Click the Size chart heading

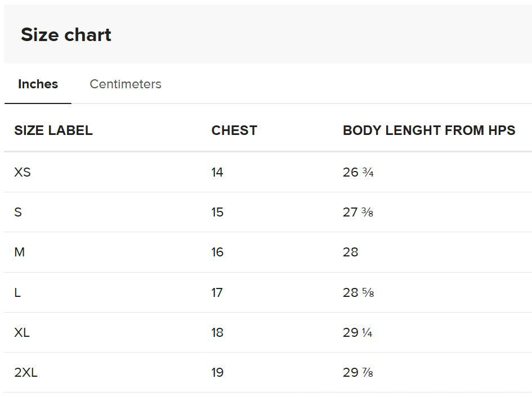coord(66,34)
